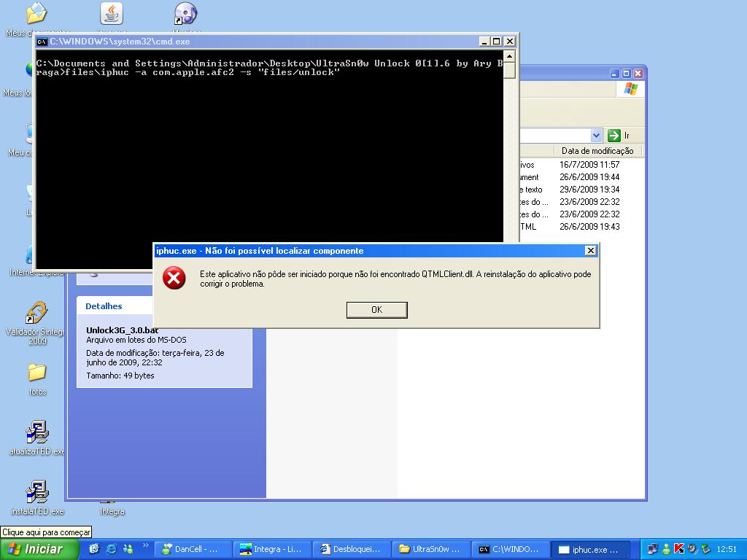Click the Kaspersky tray icon

pos(679,549)
